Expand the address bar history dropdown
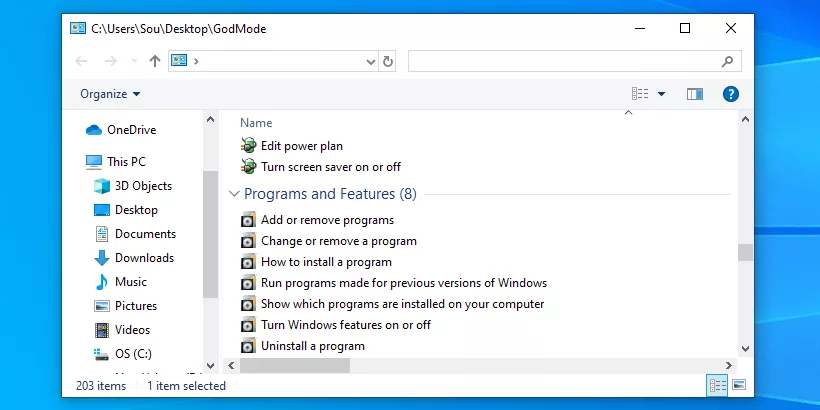Screen dimensions: 820x410 pos(371,62)
